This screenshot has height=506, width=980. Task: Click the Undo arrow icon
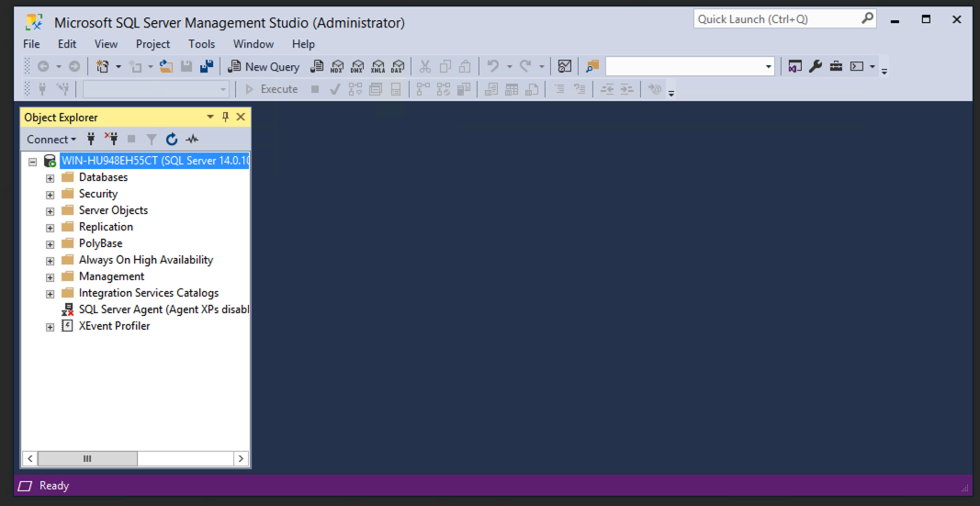(x=493, y=66)
